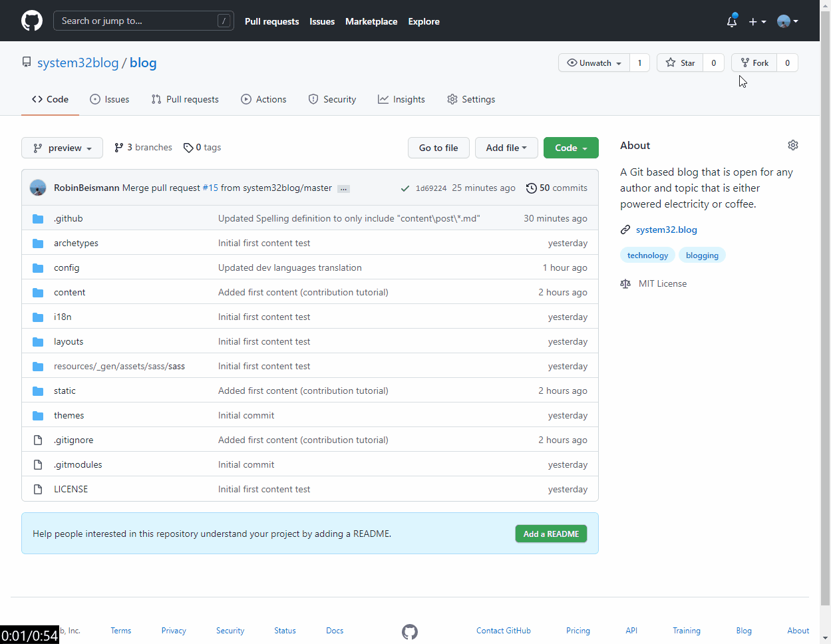View the watchers count 1

coord(640,63)
